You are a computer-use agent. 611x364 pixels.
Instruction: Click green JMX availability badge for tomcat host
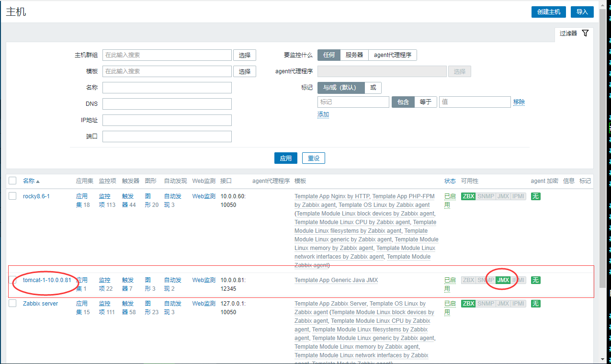(x=503, y=280)
